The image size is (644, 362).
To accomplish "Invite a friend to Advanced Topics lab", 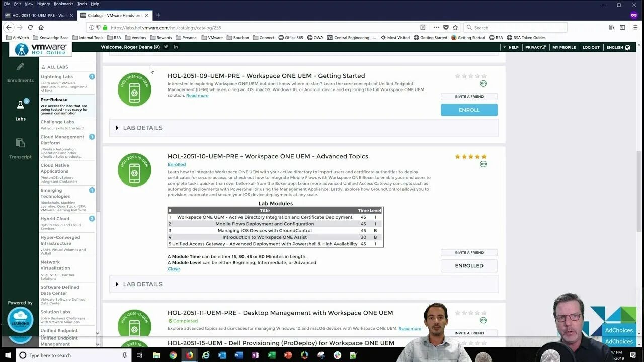I will (x=469, y=253).
